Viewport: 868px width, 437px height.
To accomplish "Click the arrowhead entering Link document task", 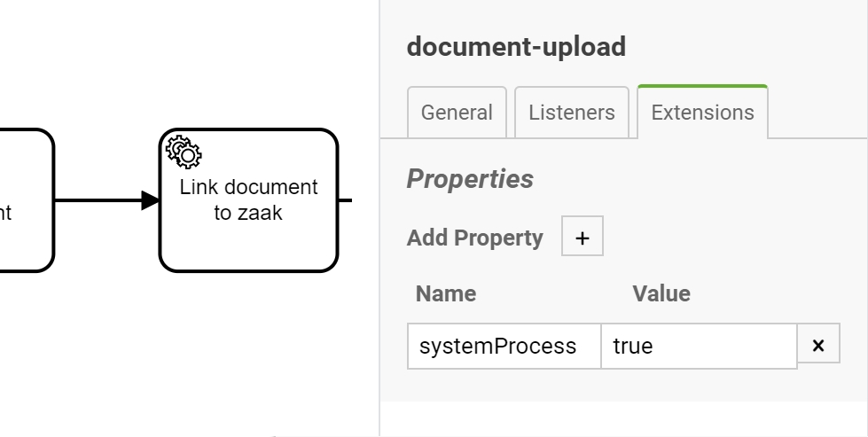I will tap(151, 200).
